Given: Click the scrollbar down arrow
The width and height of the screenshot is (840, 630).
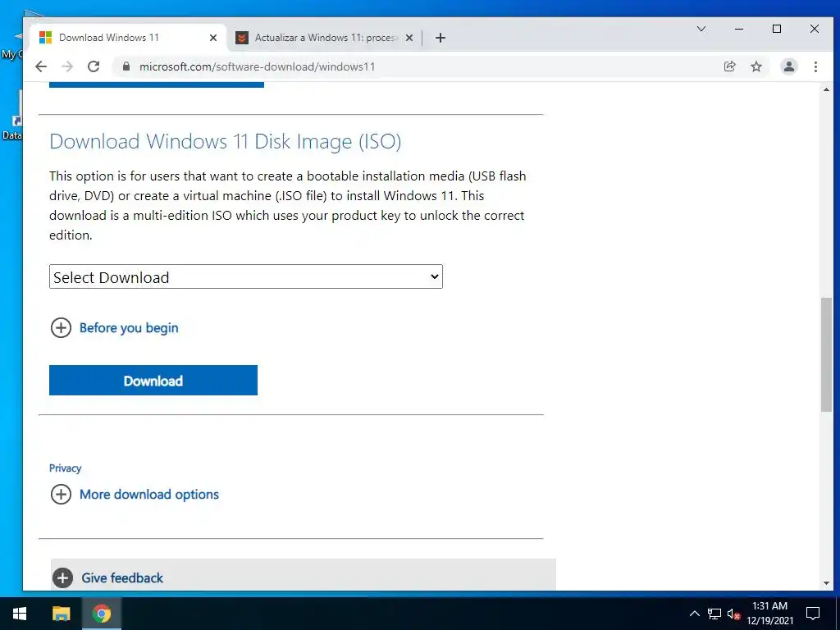Looking at the screenshot, I should click(826, 583).
